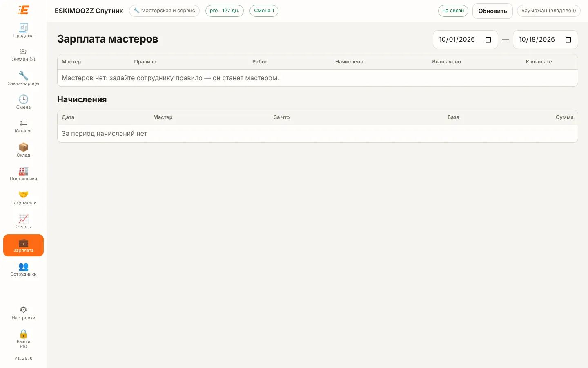Image resolution: width=588 pixels, height=368 pixels.
Task: Open the Бауыржан (владелец) user pill
Action: [x=548, y=11]
